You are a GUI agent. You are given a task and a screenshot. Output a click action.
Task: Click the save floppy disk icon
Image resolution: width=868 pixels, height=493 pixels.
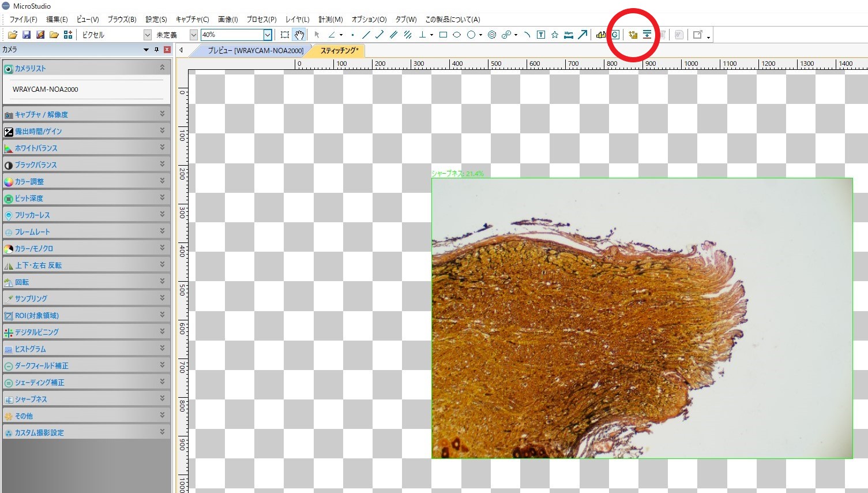(26, 35)
